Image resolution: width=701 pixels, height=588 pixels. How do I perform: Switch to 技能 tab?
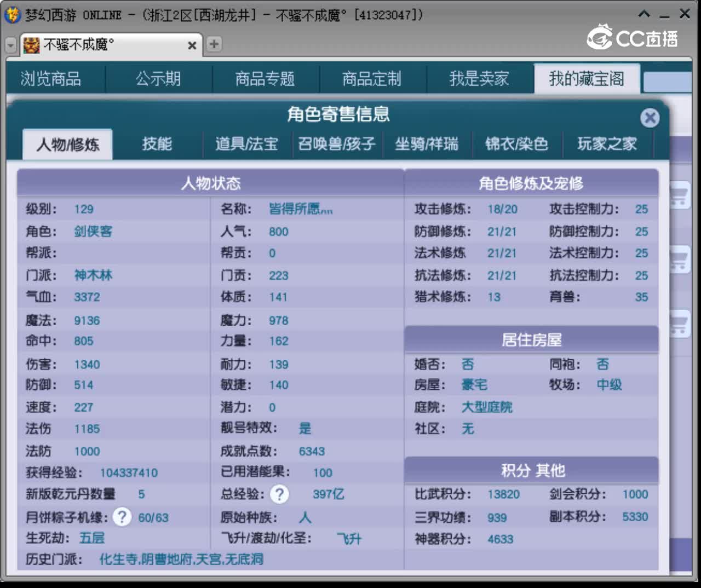pos(157,144)
